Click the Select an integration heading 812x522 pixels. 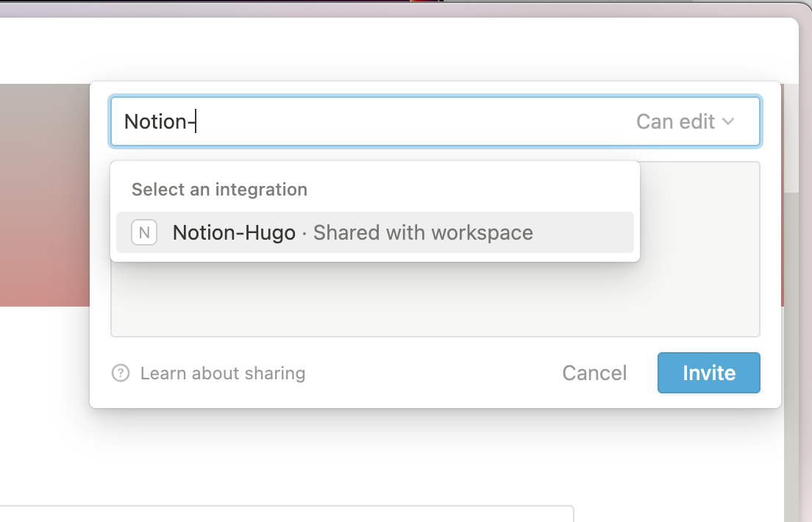(x=220, y=190)
